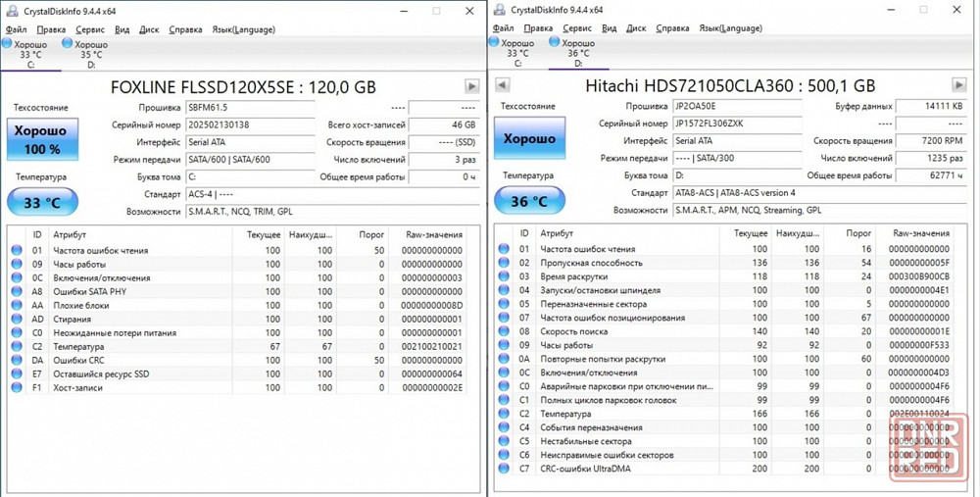Open Справка menu in left window
Image resolution: width=980 pixels, height=497 pixels.
(x=185, y=29)
